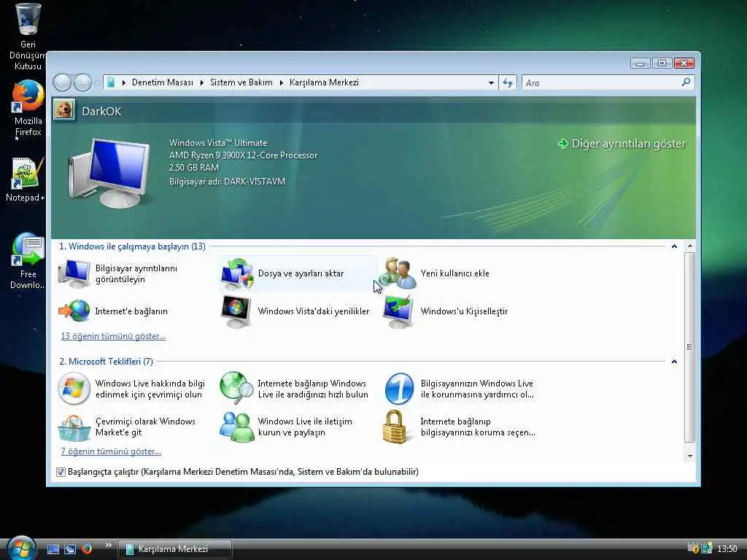Click the Dosya ve ayarları aktar label
The height and width of the screenshot is (560, 747).
[301, 273]
